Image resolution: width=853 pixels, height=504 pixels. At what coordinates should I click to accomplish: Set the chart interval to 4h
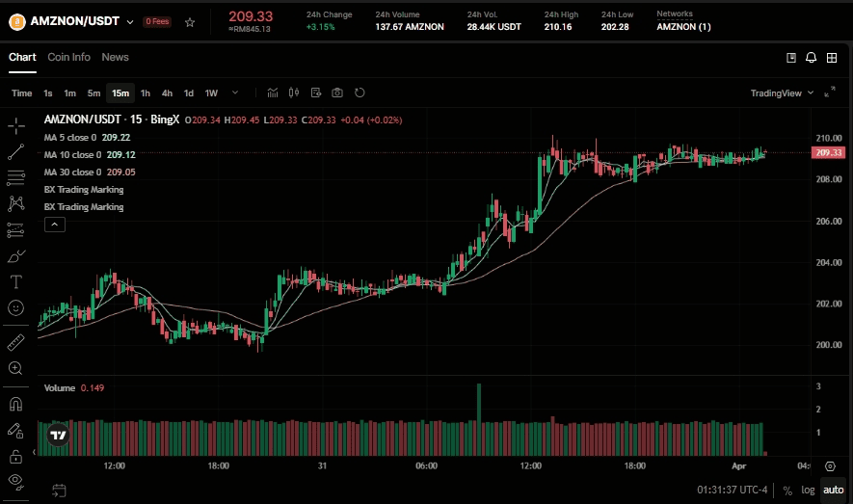(167, 93)
